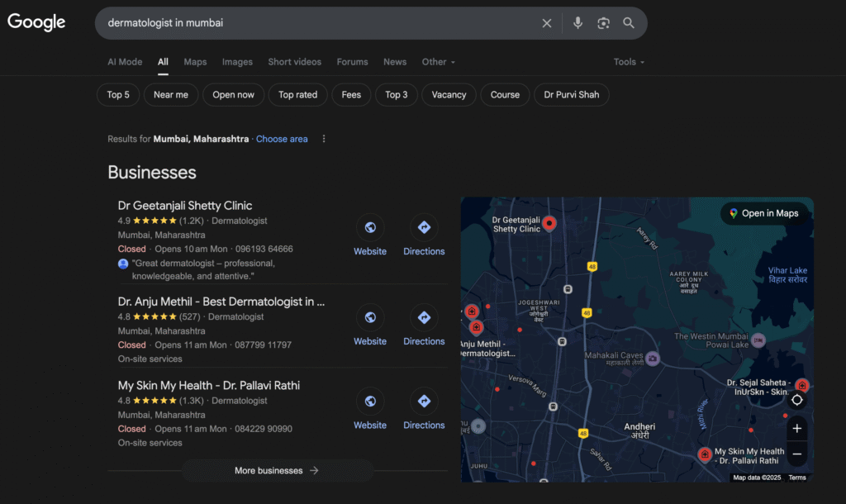Viewport: 846px width, 504px height.
Task: Start voice search with the microphone icon
Action: [577, 22]
